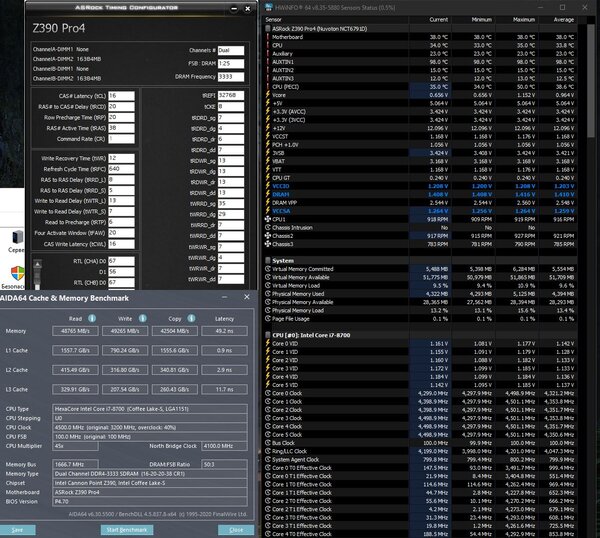Click the Read info icon in AIDA64
The image size is (600, 538).
pos(92,318)
